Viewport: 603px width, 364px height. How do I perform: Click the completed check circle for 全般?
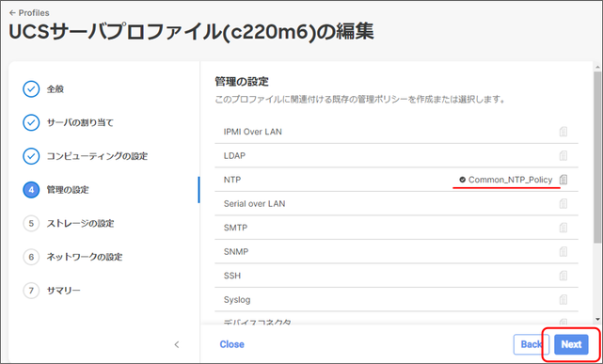click(x=31, y=89)
